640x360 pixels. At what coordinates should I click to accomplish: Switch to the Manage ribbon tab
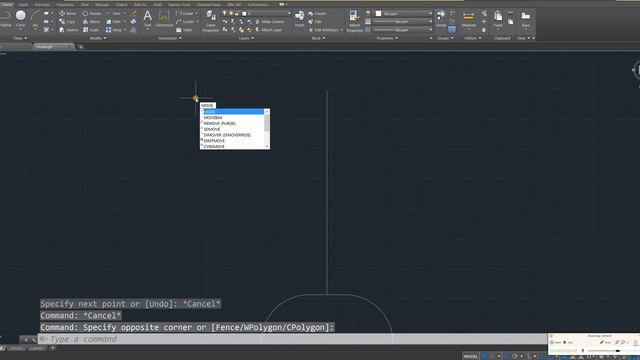pyautogui.click(x=102, y=4)
